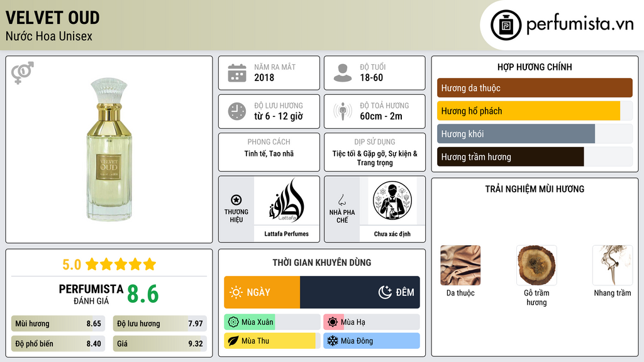This screenshot has height=362, width=644.
Task: Click the Mùa Thu season bar
Action: tap(272, 341)
